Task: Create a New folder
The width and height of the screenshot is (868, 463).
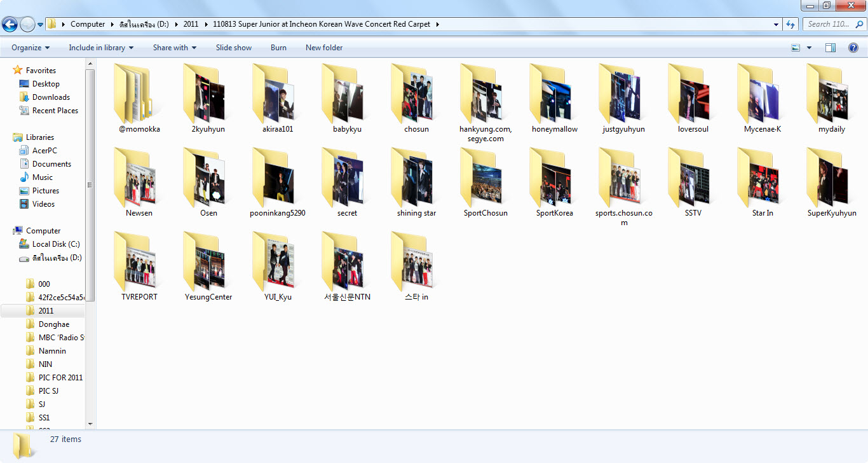Action: (324, 48)
